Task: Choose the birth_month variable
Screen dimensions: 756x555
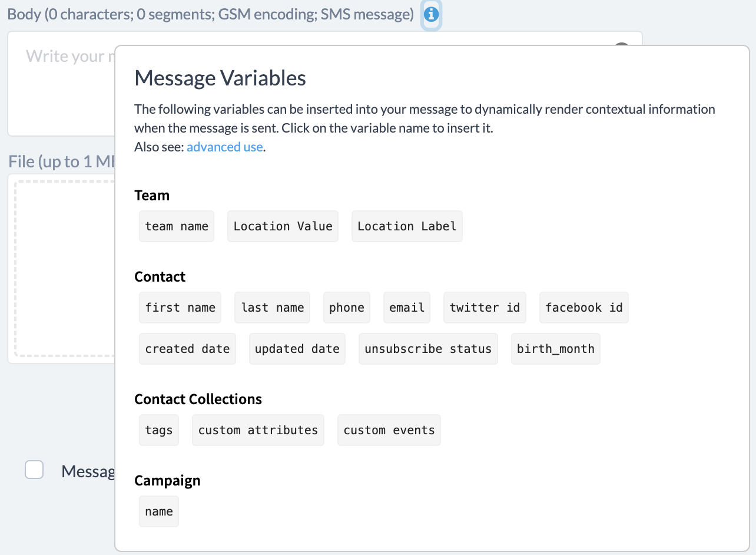Action: click(x=556, y=349)
